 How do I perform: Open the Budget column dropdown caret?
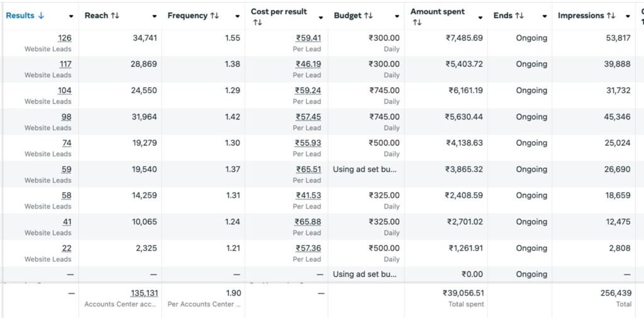click(x=397, y=16)
